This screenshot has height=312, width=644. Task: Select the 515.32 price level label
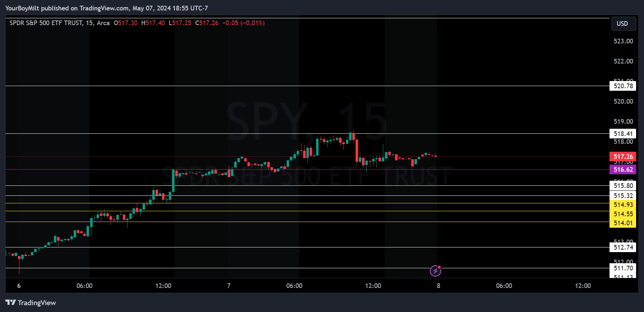[x=623, y=196]
